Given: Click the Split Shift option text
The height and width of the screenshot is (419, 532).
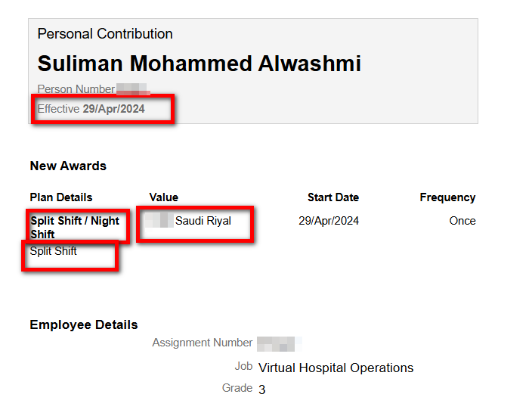Looking at the screenshot, I should coord(53,251).
